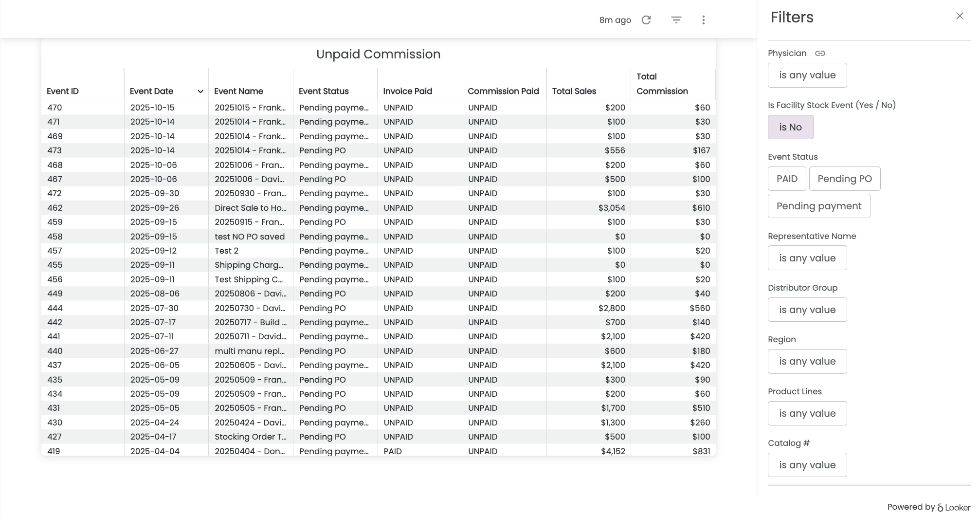Click the refresh dashboard icon
Image resolution: width=980 pixels, height=517 pixels.
[646, 20]
